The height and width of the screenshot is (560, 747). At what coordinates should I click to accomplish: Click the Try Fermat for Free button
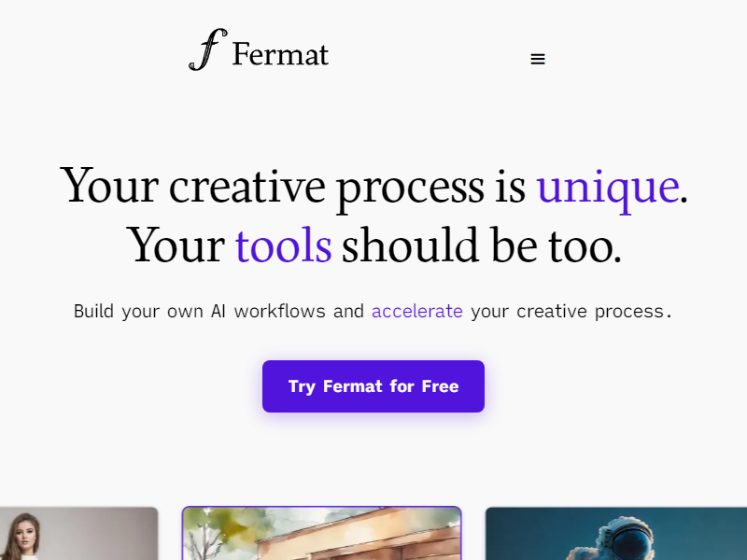(x=373, y=386)
